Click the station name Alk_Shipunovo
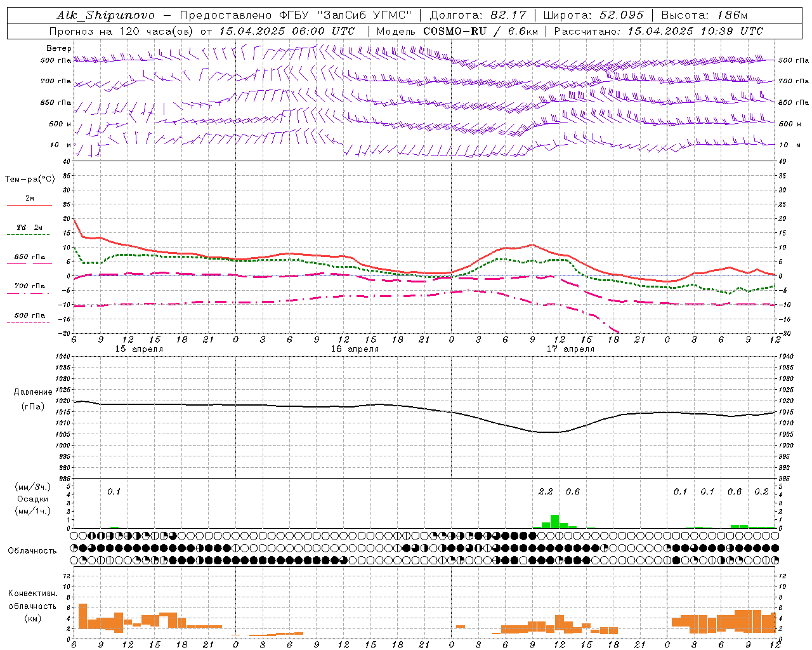The height and width of the screenshot is (650, 812). (105, 15)
